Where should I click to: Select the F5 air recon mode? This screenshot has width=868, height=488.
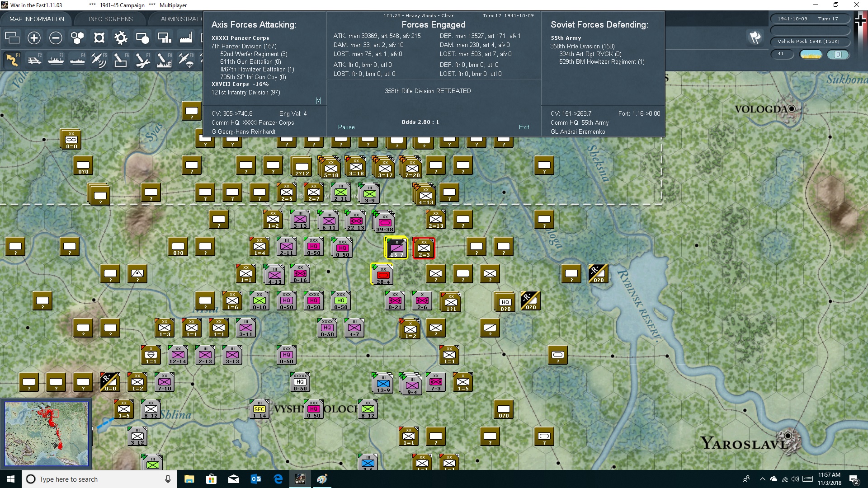pos(99,60)
